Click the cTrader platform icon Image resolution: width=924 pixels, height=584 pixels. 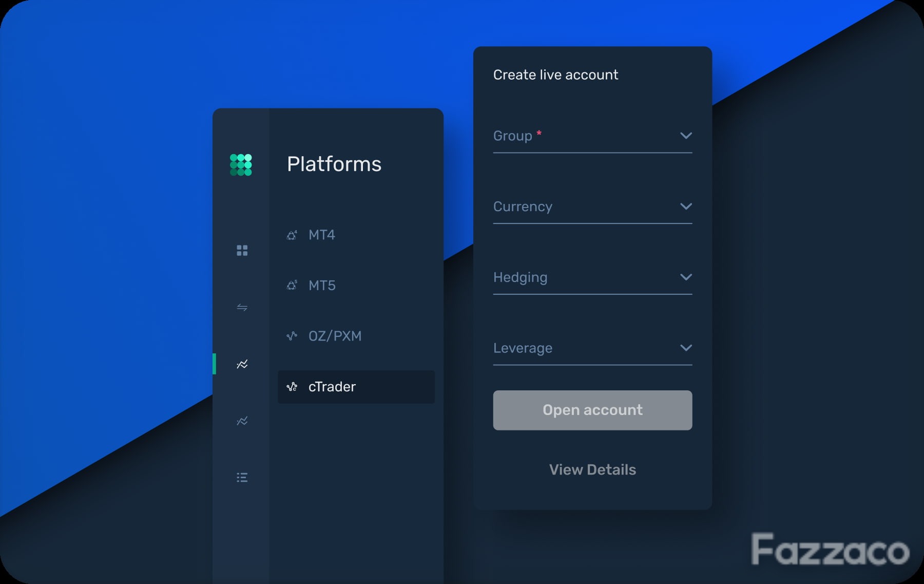[292, 387]
